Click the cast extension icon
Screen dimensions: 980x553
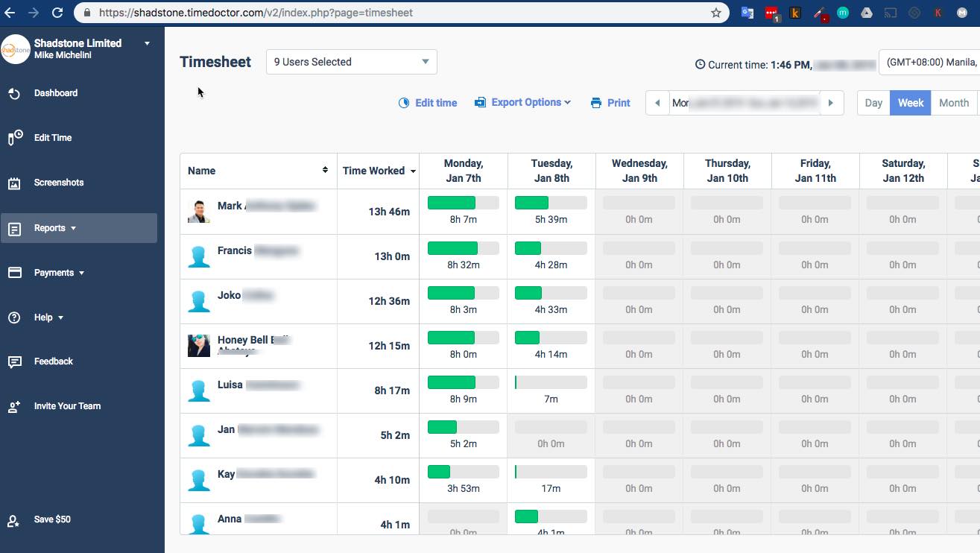(891, 13)
